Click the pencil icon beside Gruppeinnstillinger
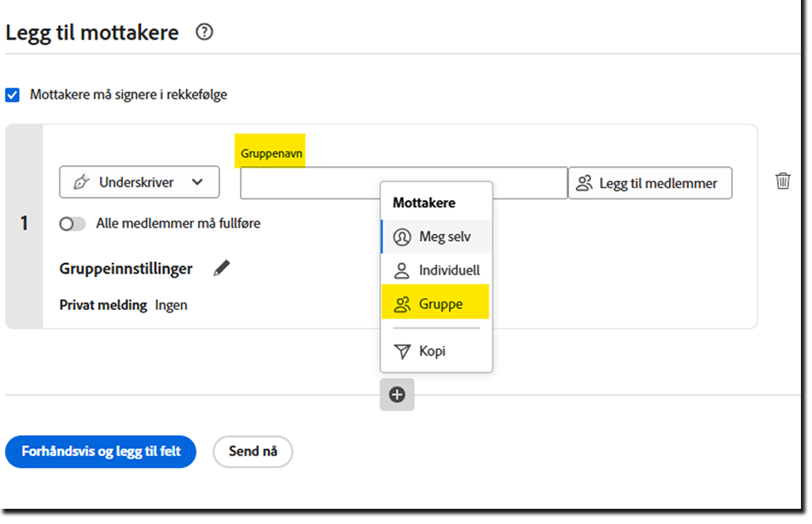Screen dimensions: 812x524 click(220, 269)
